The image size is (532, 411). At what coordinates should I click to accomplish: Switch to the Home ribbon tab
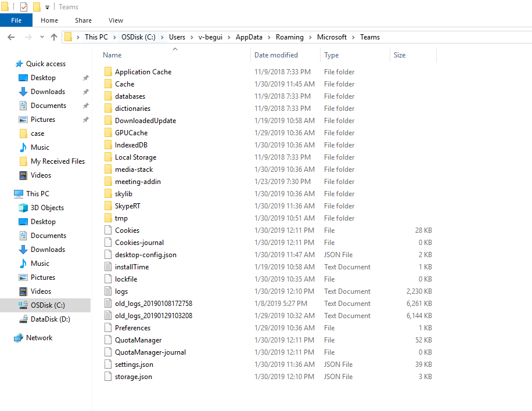click(x=49, y=20)
